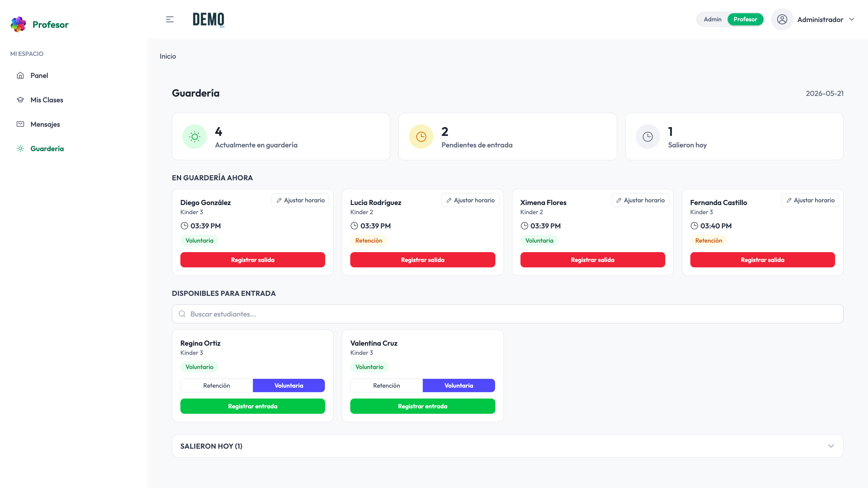Register exit for Diego González
868x488 pixels.
point(253,260)
